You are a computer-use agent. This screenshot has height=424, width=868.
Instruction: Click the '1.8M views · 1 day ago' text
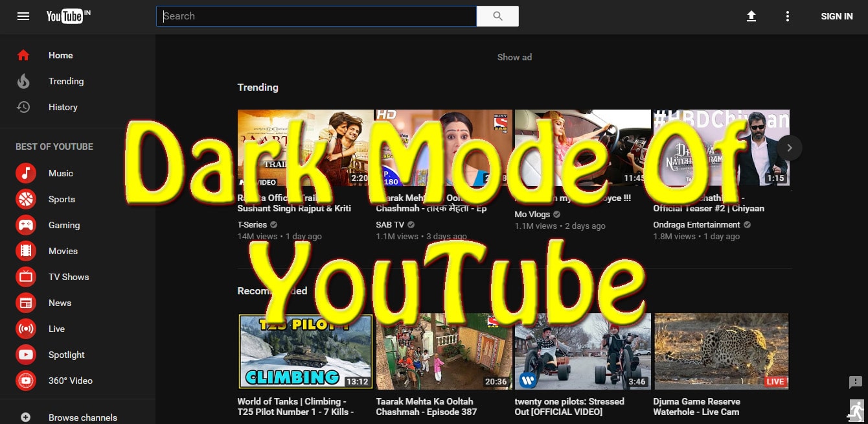pyautogui.click(x=696, y=237)
